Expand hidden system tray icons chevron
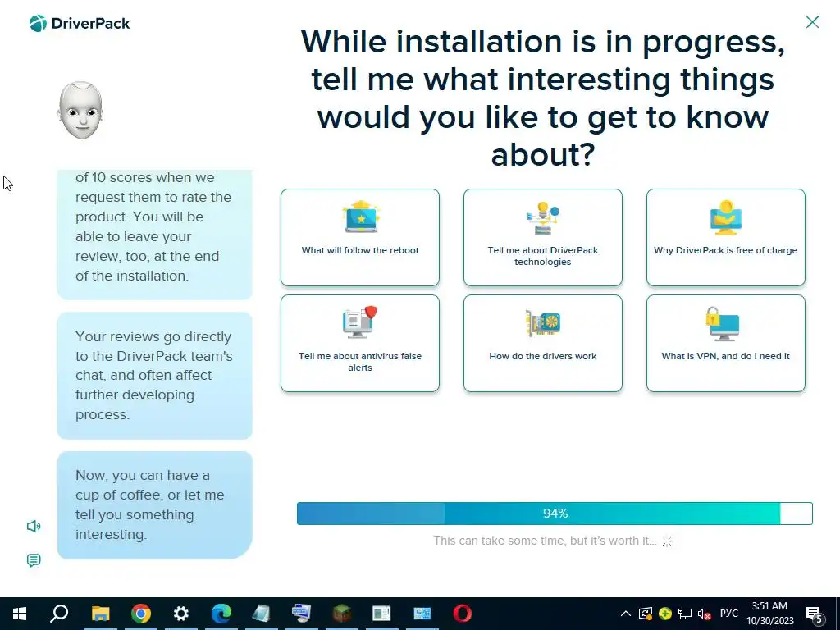 point(625,614)
